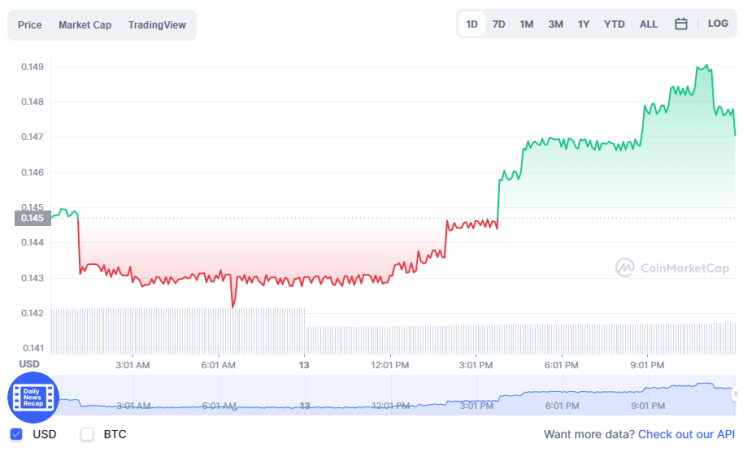Select the 1Y time range
The height and width of the screenshot is (452, 743).
583,24
